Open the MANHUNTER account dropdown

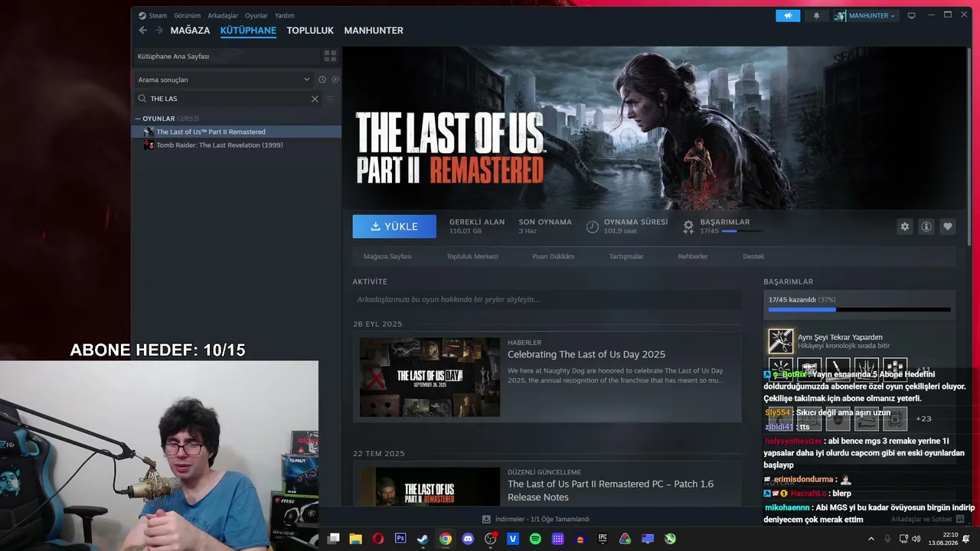tap(864, 15)
